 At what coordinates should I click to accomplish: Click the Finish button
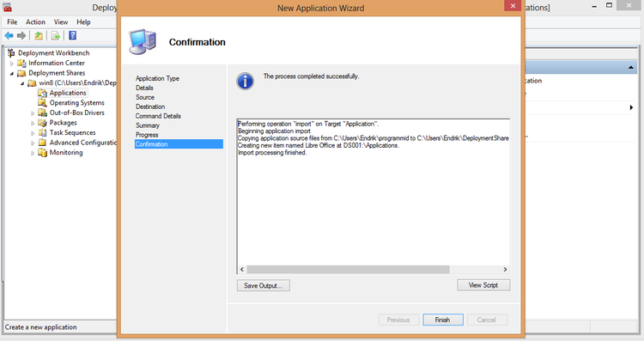click(443, 320)
